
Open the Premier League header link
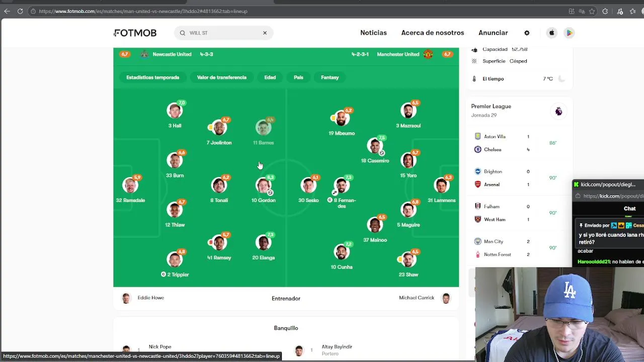pos(491,107)
